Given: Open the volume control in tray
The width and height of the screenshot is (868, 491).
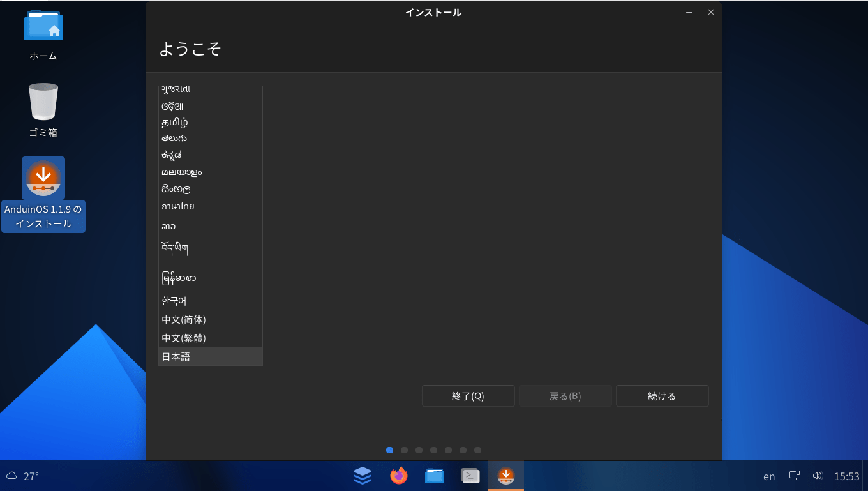Looking at the screenshot, I should [818, 476].
